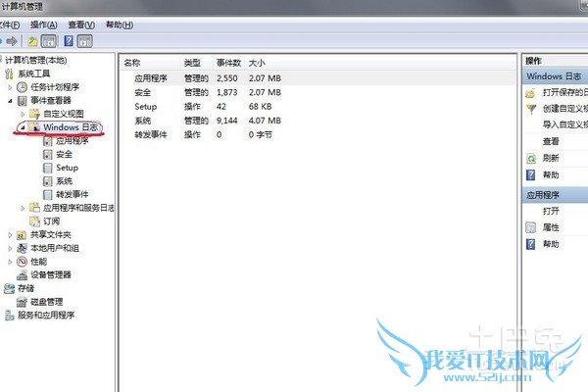588x392 pixels.
Task: Toggle the show/hide action pane toolbar icon
Action: (x=84, y=41)
